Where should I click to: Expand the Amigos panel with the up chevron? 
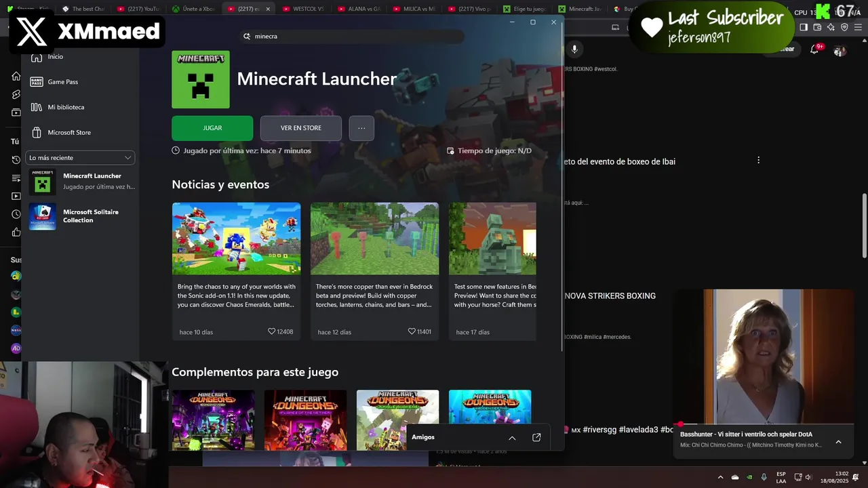pyautogui.click(x=512, y=438)
